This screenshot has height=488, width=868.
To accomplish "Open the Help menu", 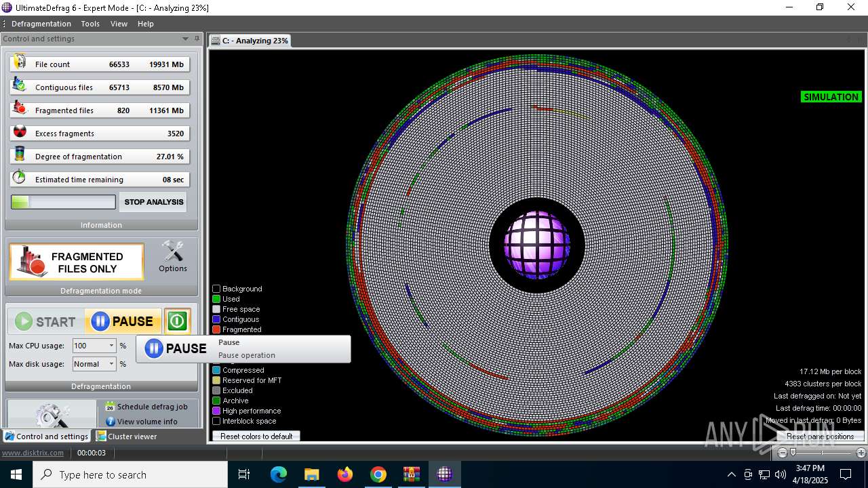I will [x=146, y=24].
